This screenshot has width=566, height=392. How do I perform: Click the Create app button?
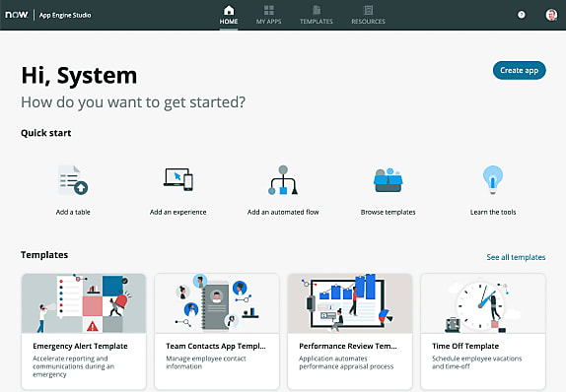coord(519,70)
